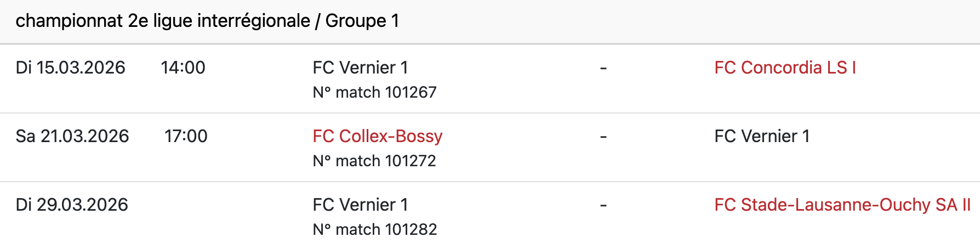Click the score dash of match 101272
This screenshot has width=980, height=248.
click(603, 137)
